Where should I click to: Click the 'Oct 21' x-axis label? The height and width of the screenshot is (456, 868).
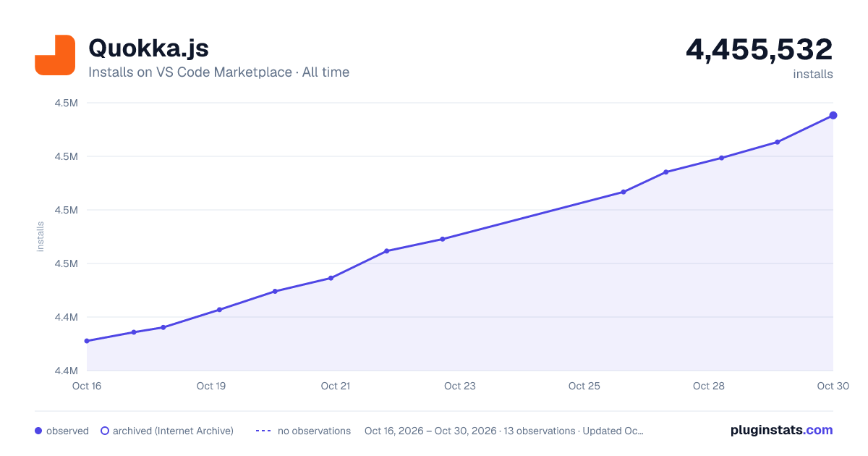pos(336,386)
